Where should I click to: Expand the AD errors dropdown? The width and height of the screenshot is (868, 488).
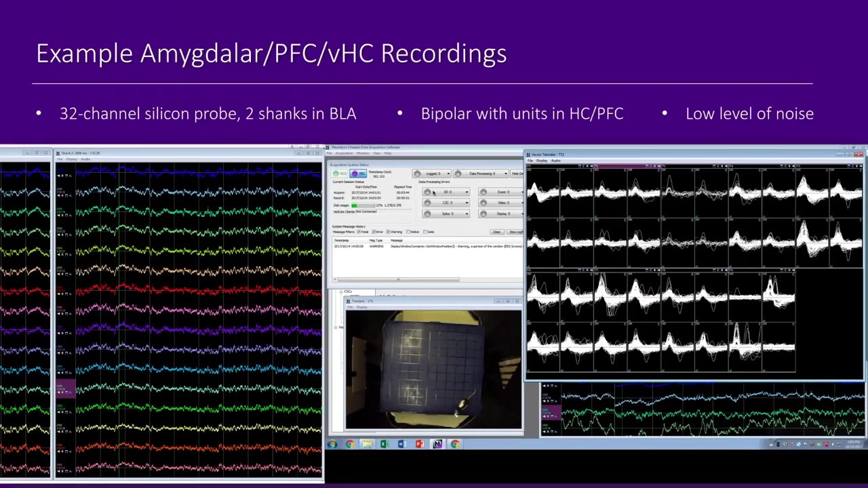pos(446,192)
